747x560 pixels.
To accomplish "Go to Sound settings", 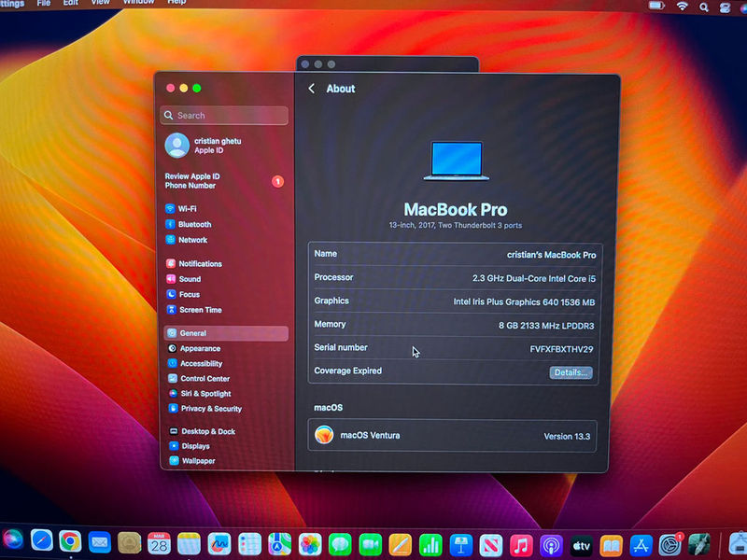I will point(190,279).
